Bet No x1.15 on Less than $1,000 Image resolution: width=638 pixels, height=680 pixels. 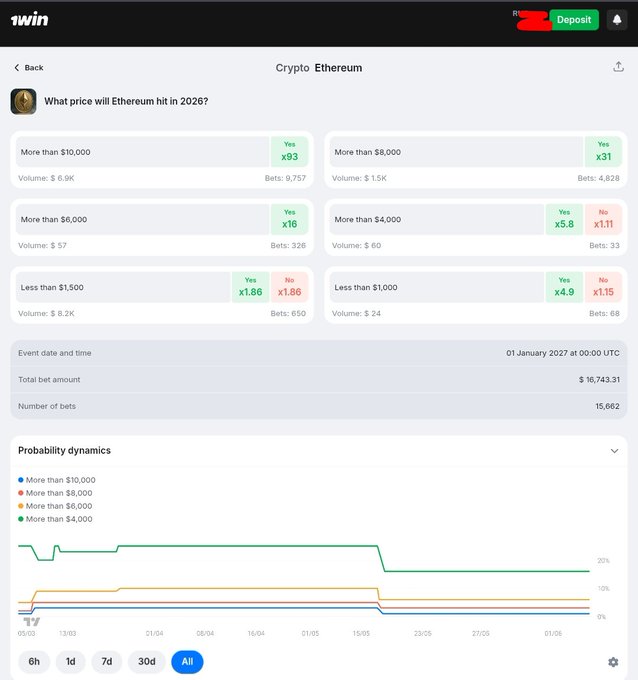click(x=603, y=287)
